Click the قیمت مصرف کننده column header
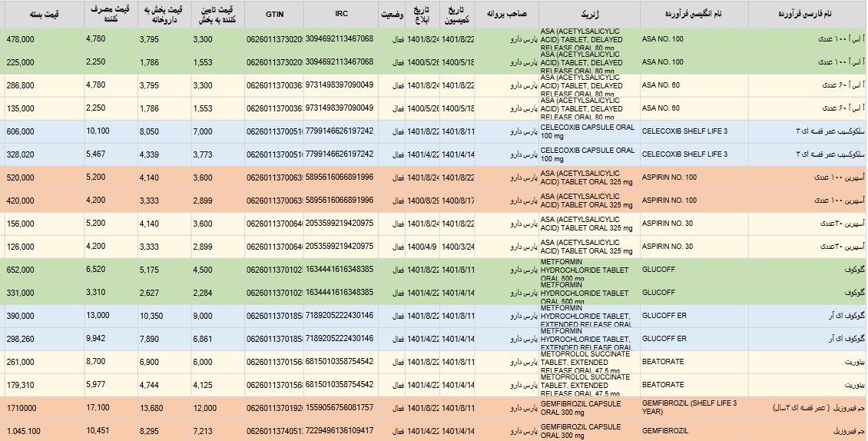The height and width of the screenshot is (441, 868). (x=111, y=15)
